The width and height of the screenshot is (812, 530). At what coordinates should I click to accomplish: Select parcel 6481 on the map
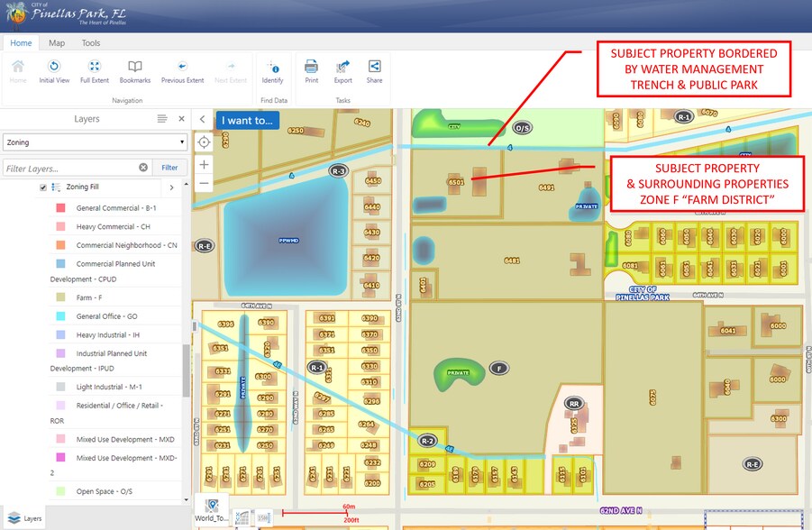click(512, 260)
